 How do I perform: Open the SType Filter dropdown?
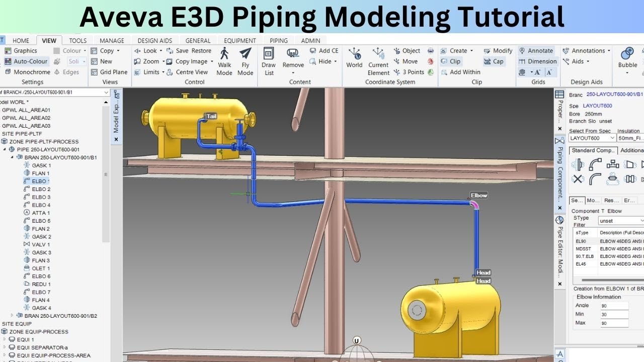621,221
